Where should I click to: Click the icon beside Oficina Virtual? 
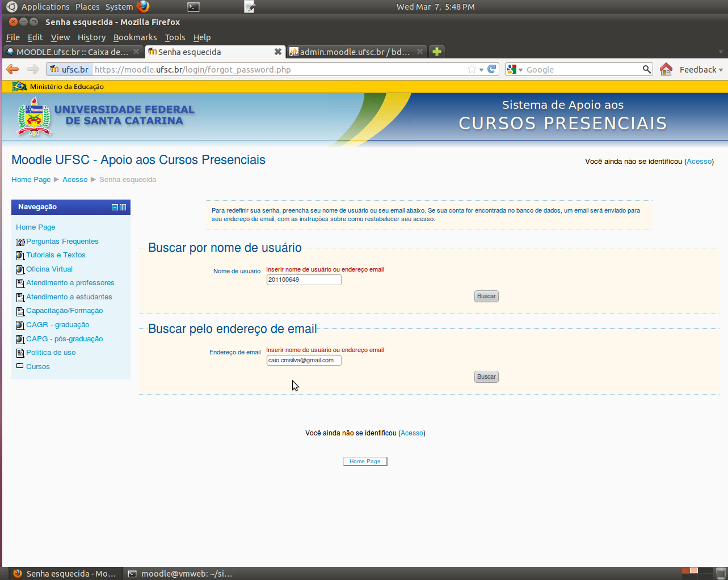coord(20,269)
